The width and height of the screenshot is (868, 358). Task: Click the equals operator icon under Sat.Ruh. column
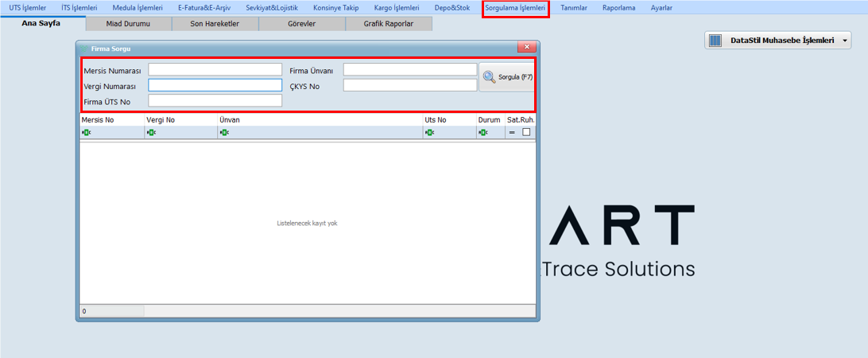coord(513,132)
